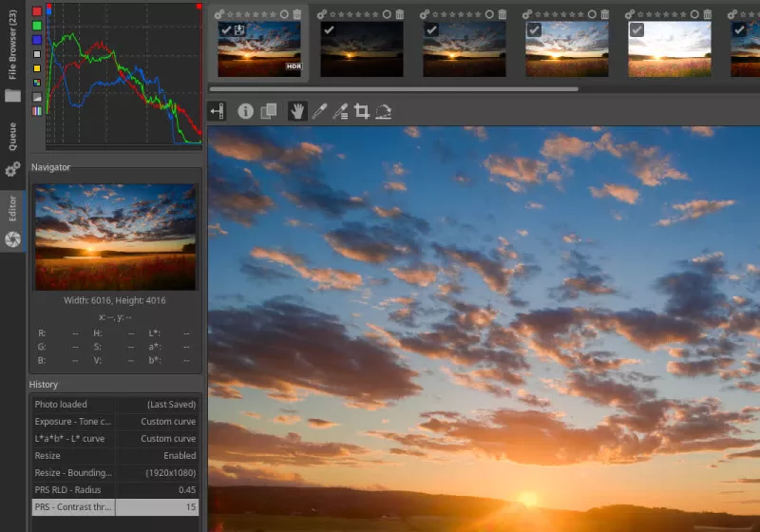This screenshot has width=760, height=532.
Task: Select 'Exposure - Tone c...' history entry
Action: pyautogui.click(x=115, y=422)
